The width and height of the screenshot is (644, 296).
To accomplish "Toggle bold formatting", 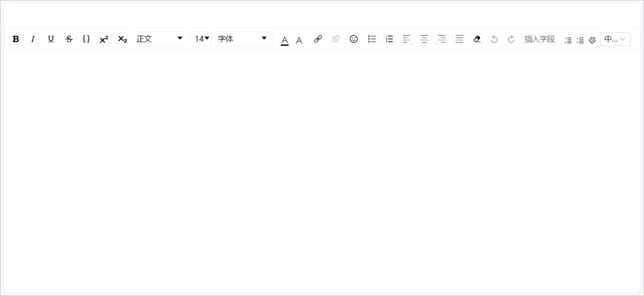I will [16, 39].
